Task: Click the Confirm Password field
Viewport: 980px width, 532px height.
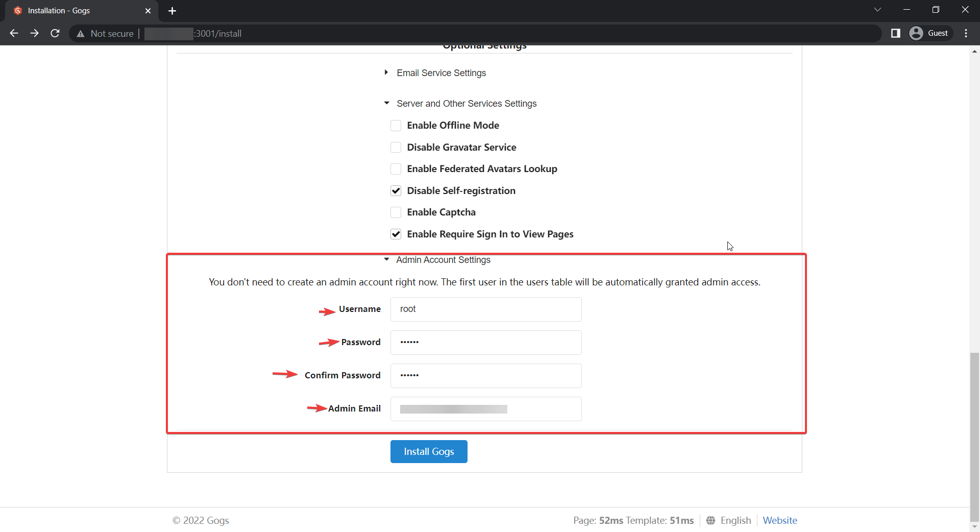Action: [486, 376]
